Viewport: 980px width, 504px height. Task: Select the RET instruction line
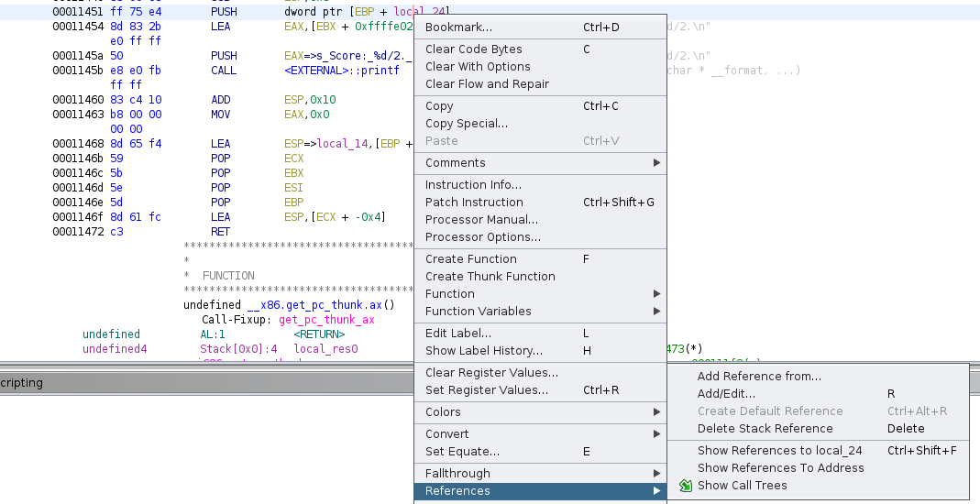point(220,232)
